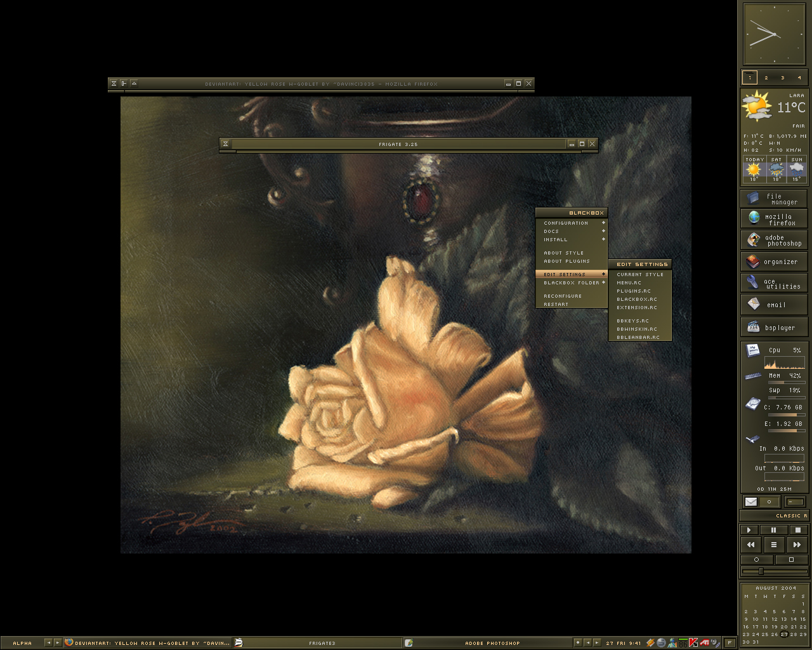812x650 pixels.
Task: Click Firefox window shade arrow icon
Action: [x=134, y=83]
